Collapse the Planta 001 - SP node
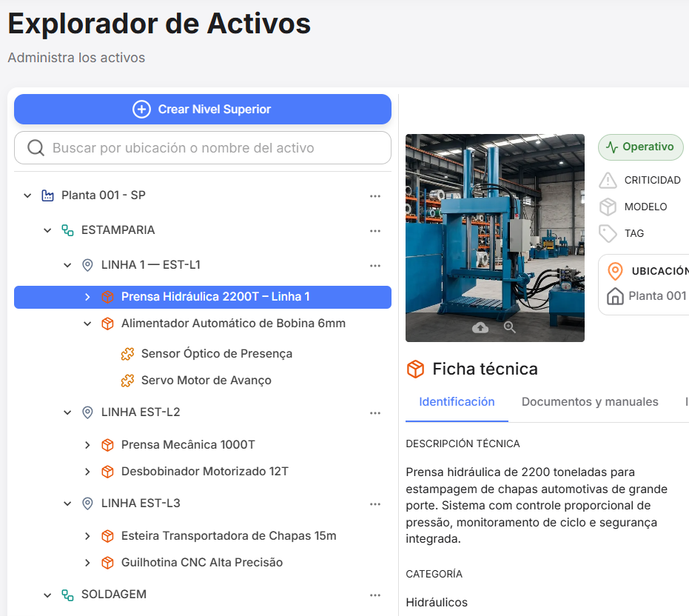Image resolution: width=689 pixels, height=616 pixels. (27, 195)
